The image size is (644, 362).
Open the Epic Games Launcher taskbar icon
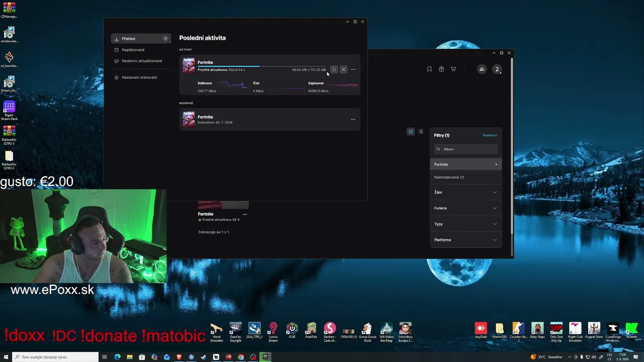click(x=266, y=357)
